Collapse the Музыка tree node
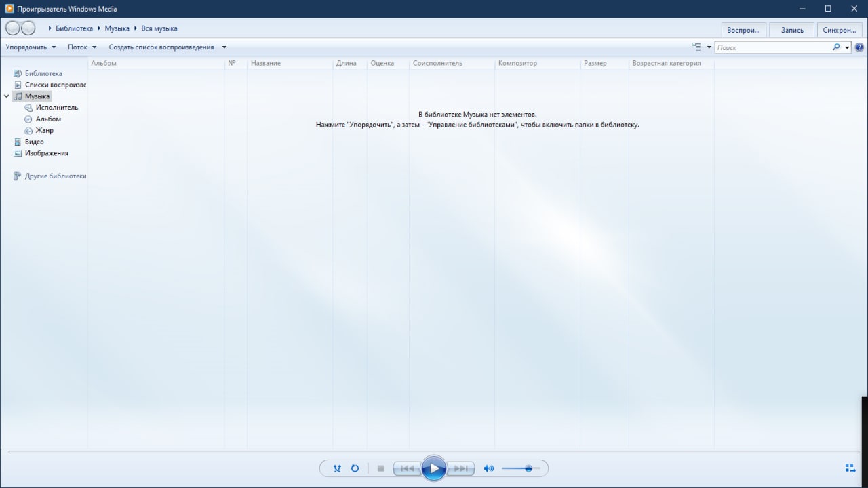This screenshot has height=488, width=868. tap(7, 96)
